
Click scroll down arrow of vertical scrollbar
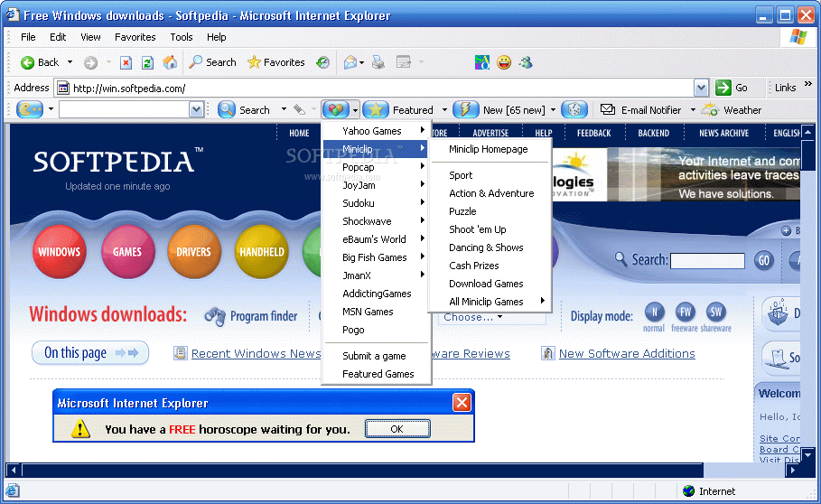click(807, 455)
